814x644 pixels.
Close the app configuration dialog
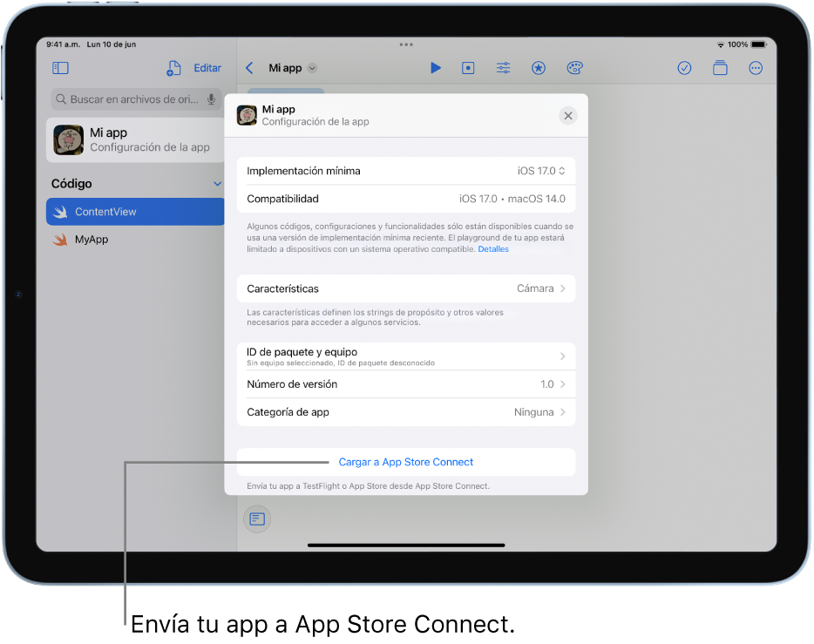pos(568,116)
